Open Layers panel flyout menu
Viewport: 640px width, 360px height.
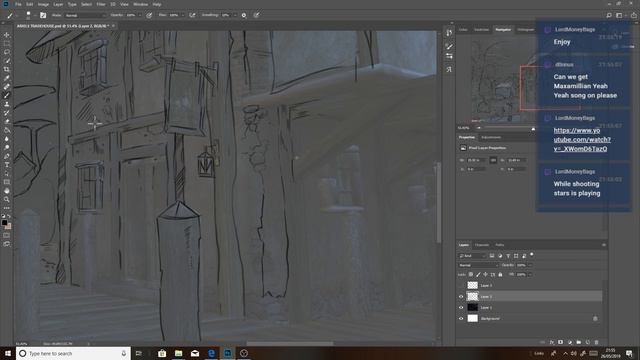[604, 245]
